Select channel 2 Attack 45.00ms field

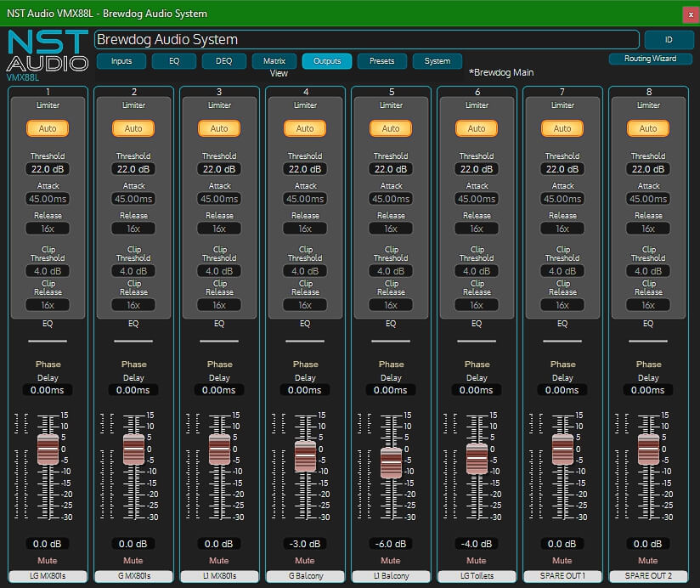click(x=133, y=199)
